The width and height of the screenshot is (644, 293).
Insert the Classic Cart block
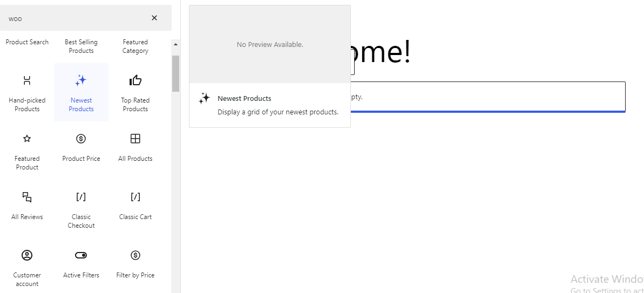(135, 206)
